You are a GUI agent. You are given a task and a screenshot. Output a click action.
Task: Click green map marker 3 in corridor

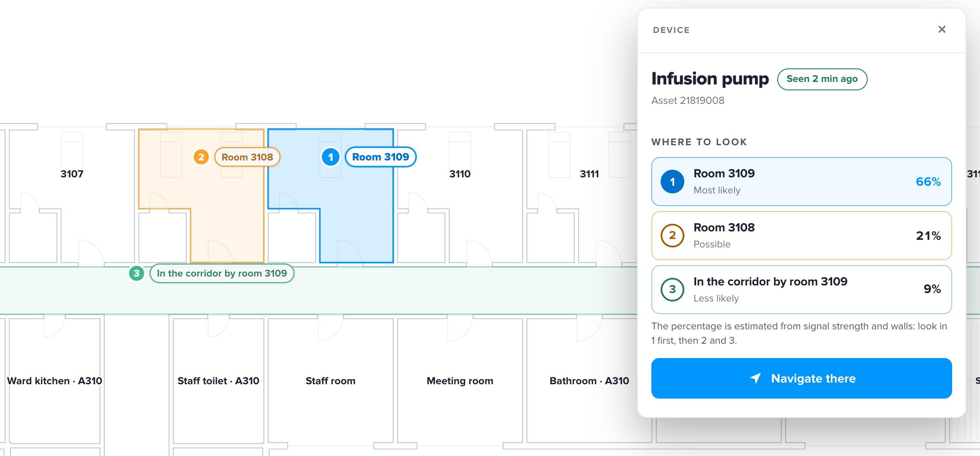[136, 273]
